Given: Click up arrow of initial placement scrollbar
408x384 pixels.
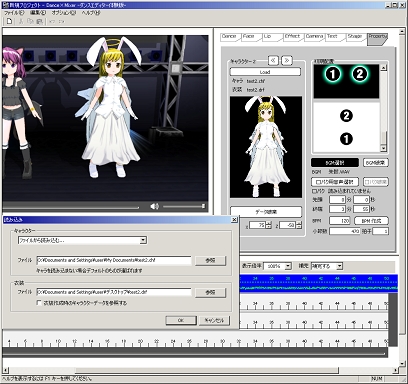Looking at the screenshot, I should (x=384, y=68).
